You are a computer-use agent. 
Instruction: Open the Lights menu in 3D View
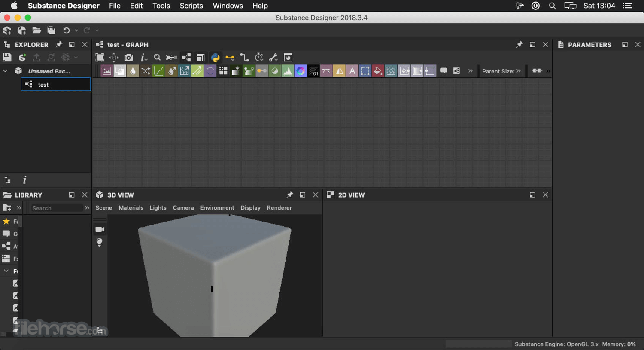[x=158, y=208]
